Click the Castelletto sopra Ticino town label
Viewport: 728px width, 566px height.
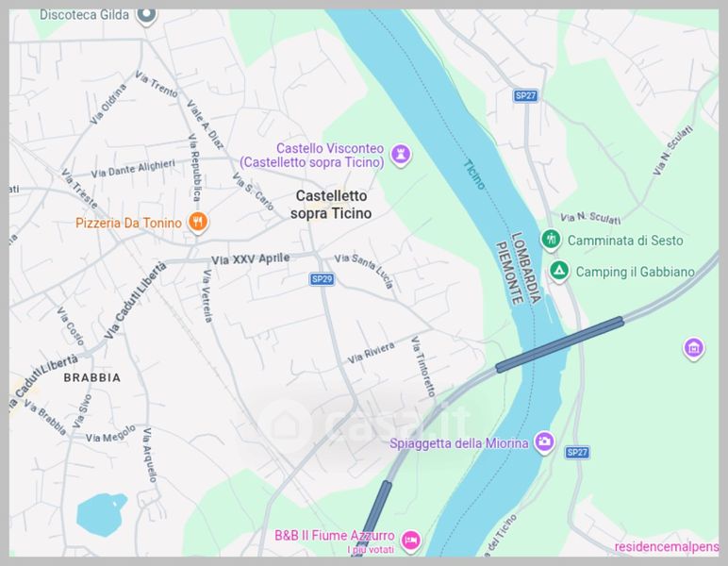click(x=331, y=205)
